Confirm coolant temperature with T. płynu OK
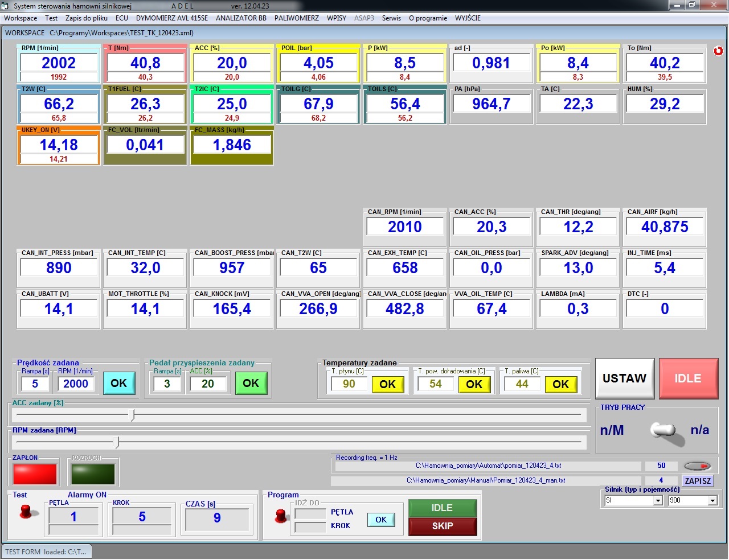The height and width of the screenshot is (560, 729). (387, 384)
